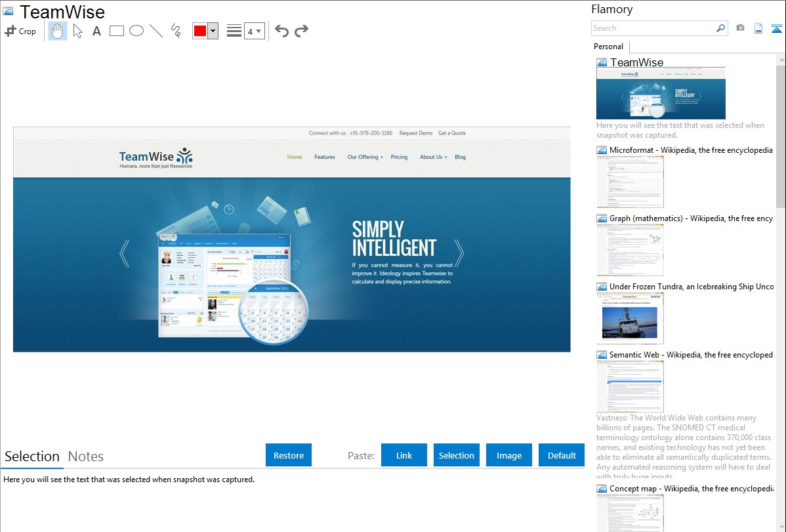Open the line thickness dropdown
786x532 pixels.
[x=254, y=31]
